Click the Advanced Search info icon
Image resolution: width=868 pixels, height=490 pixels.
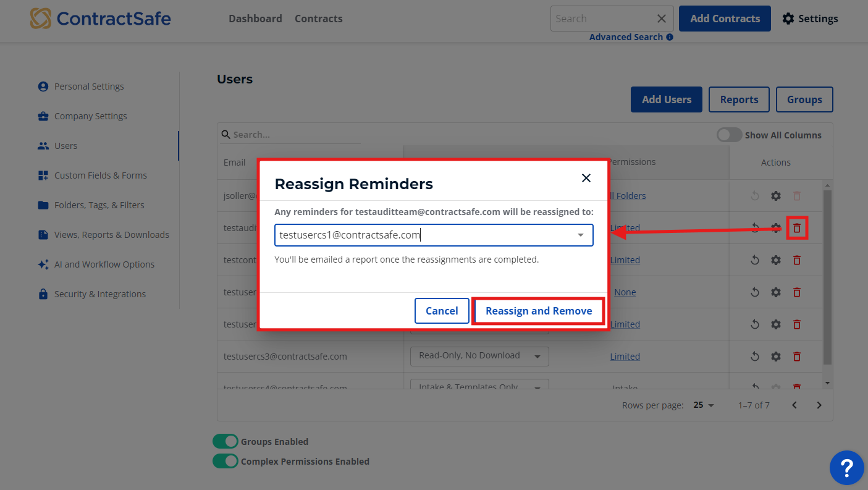[x=670, y=37]
